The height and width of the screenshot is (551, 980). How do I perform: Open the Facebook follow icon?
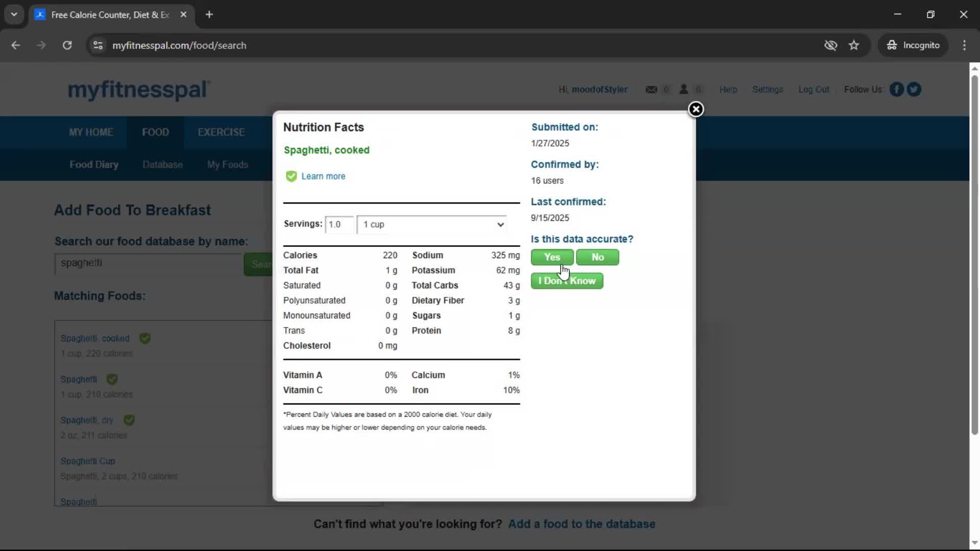click(896, 89)
